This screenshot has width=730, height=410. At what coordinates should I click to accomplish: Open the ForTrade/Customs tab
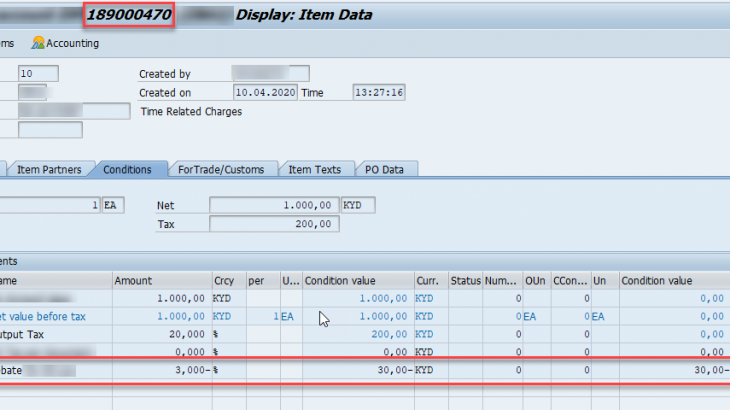[x=221, y=170]
